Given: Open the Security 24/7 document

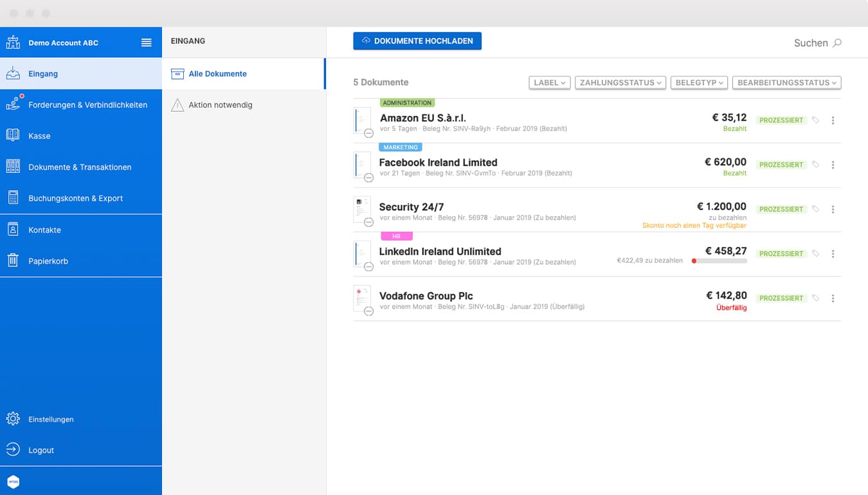Looking at the screenshot, I should pyautogui.click(x=411, y=207).
